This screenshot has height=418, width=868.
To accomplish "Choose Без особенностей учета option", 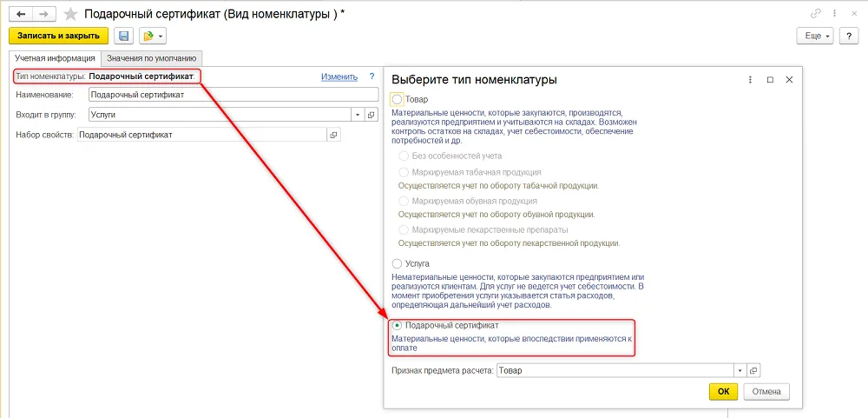I will point(404,156).
